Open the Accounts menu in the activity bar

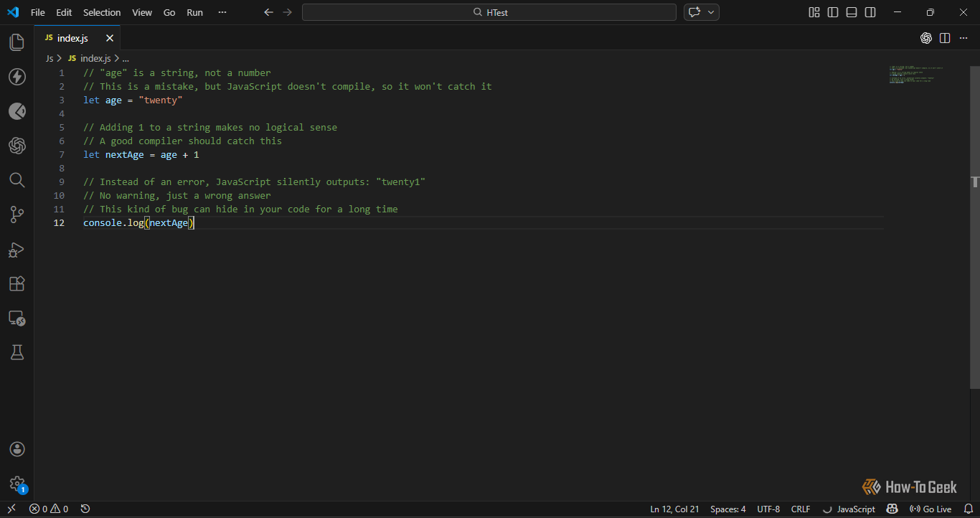17,449
